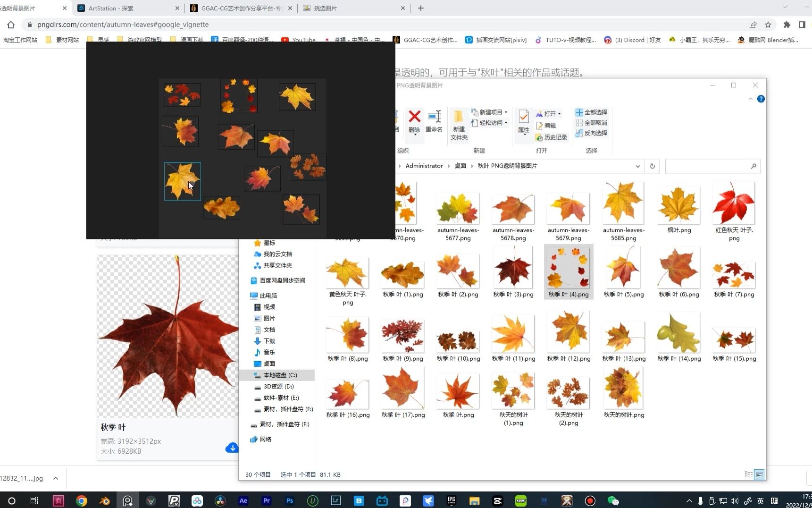Toggle the bookmark star in the browser address bar

[x=768, y=25]
